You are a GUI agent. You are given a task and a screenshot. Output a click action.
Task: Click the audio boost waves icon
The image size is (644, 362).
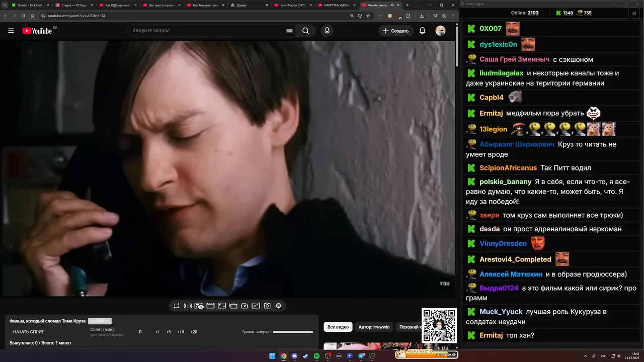click(x=188, y=306)
